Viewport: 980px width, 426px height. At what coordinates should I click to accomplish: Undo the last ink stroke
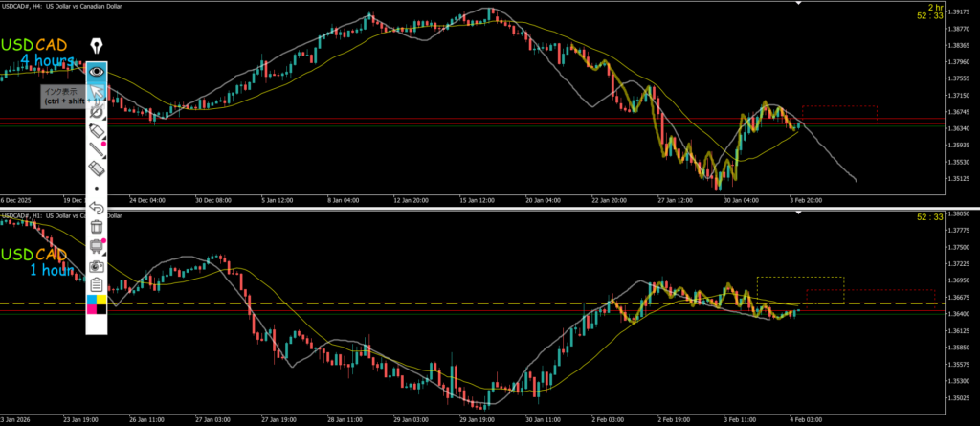pos(96,207)
